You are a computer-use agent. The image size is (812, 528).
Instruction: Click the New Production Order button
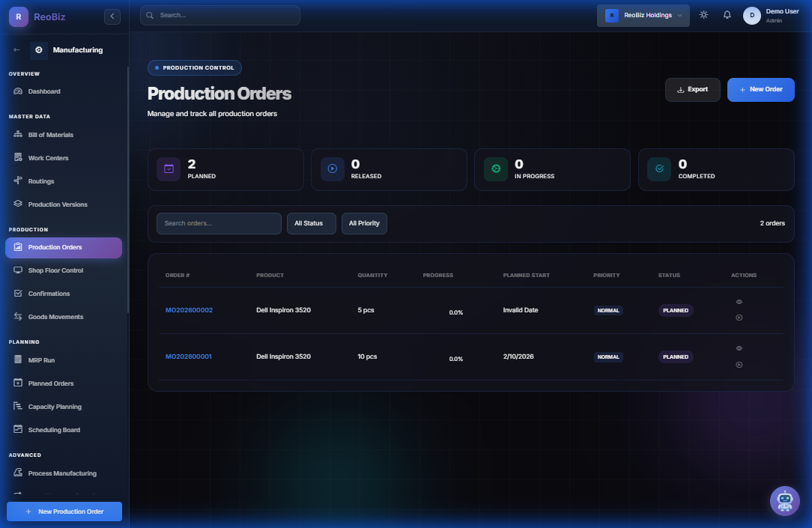[x=64, y=511]
